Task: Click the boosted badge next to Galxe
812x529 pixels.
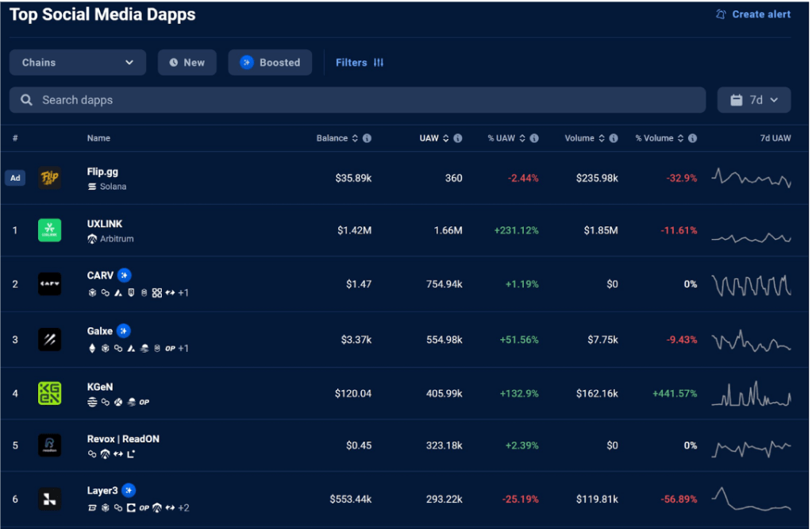Action: [123, 331]
